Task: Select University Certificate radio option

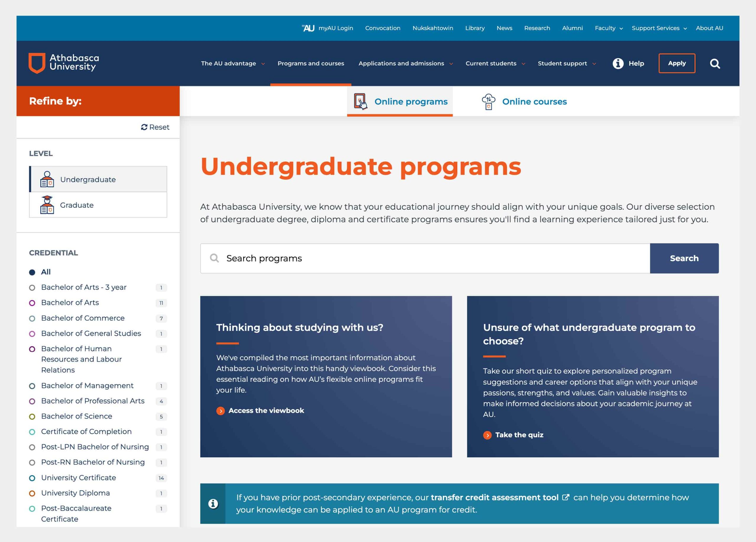Action: (32, 478)
